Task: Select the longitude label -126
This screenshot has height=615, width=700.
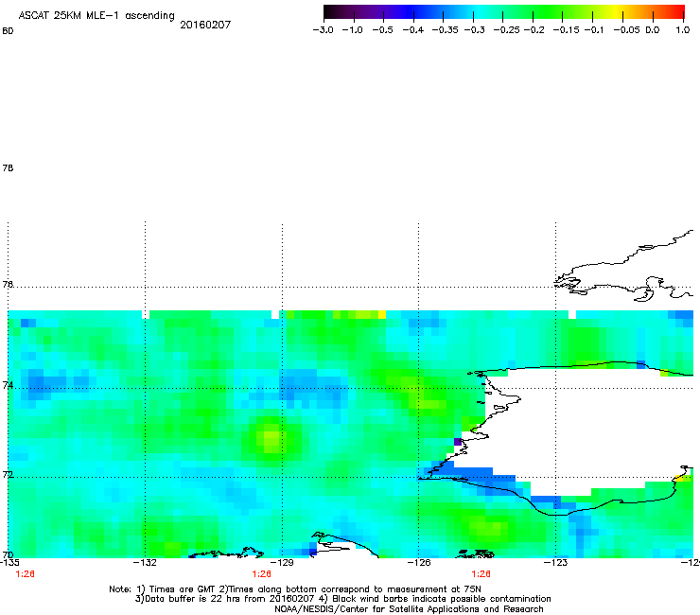Action: point(419,562)
